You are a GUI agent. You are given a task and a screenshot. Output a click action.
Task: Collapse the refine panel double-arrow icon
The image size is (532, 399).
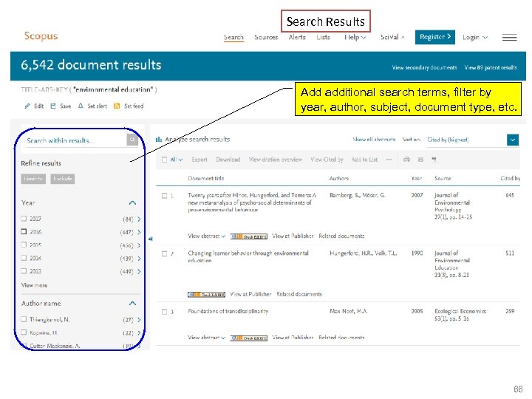tap(150, 239)
